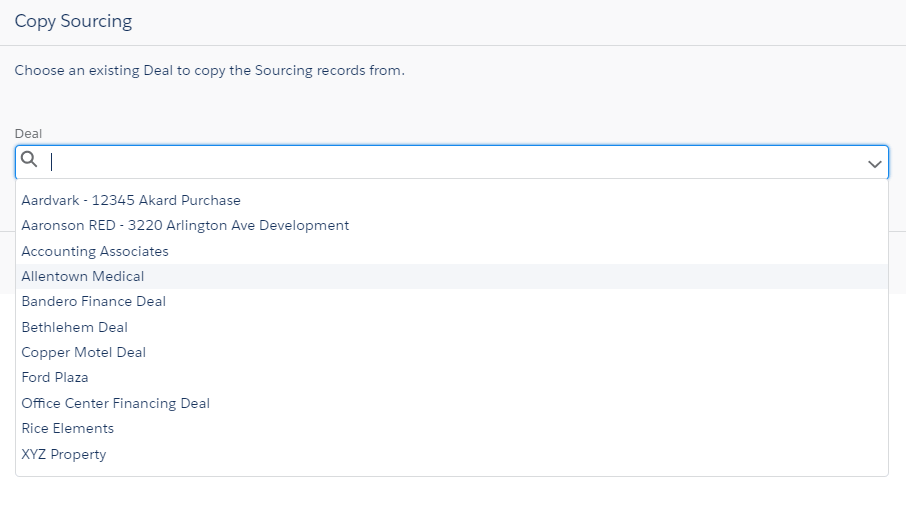The width and height of the screenshot is (906, 521).
Task: Pick the Copper Motel Deal option
Action: tap(451, 352)
